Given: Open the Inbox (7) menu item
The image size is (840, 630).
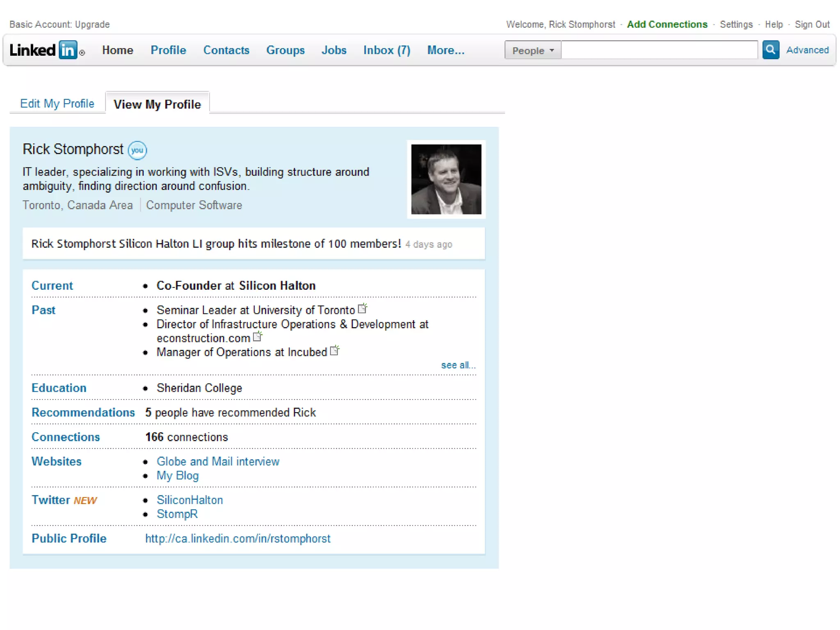Looking at the screenshot, I should coord(386,50).
